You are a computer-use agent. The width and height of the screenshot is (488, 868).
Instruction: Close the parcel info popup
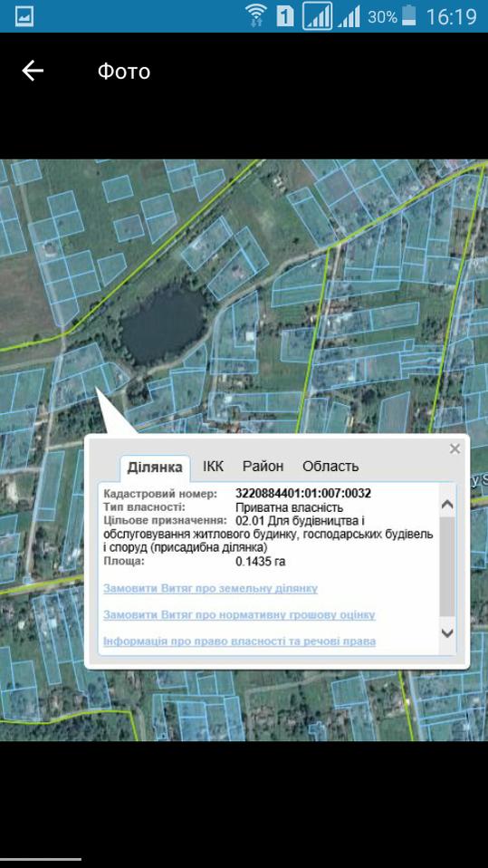pos(455,448)
